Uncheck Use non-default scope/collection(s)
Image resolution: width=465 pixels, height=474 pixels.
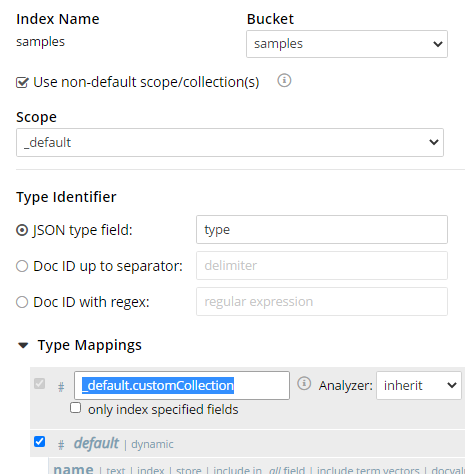(22, 82)
